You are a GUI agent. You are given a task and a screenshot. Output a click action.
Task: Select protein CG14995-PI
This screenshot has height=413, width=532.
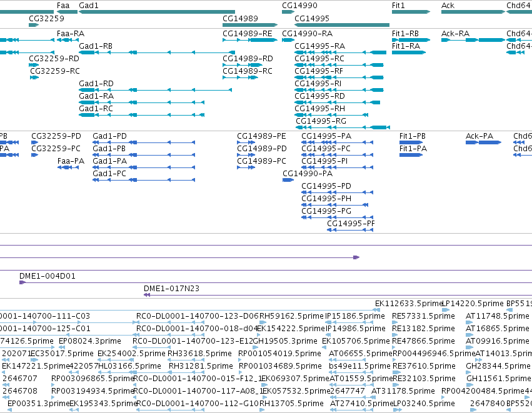(337, 167)
